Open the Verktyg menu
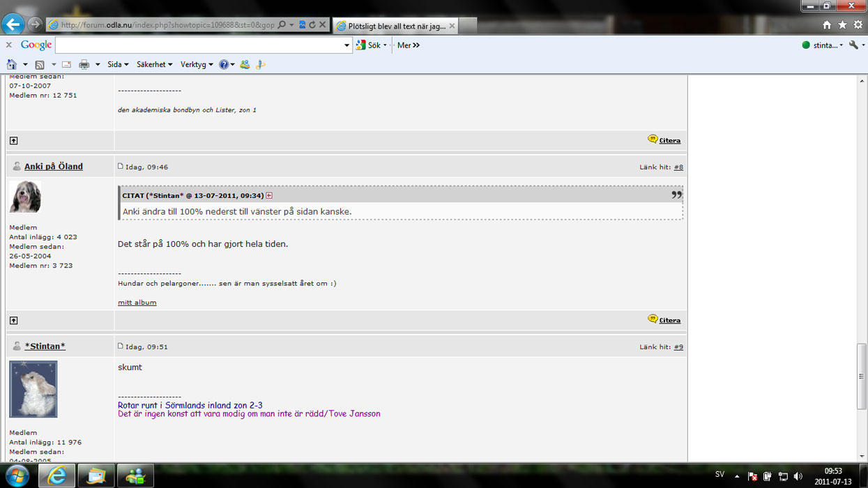 196,65
